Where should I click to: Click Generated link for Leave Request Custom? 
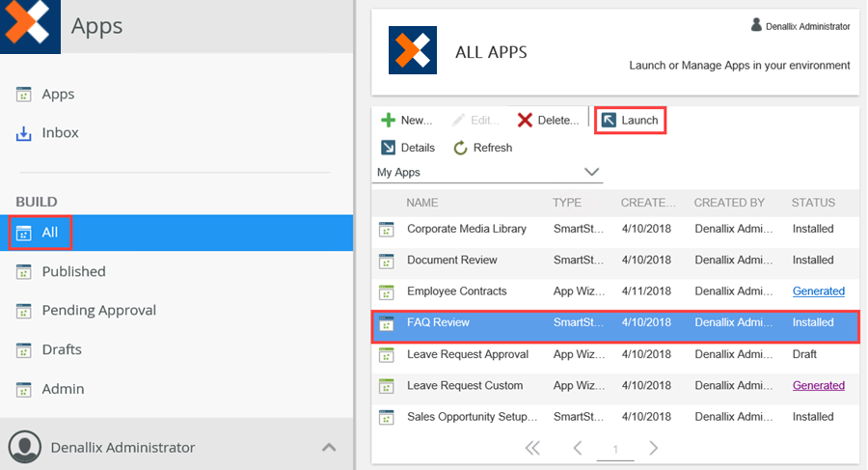pyautogui.click(x=818, y=386)
